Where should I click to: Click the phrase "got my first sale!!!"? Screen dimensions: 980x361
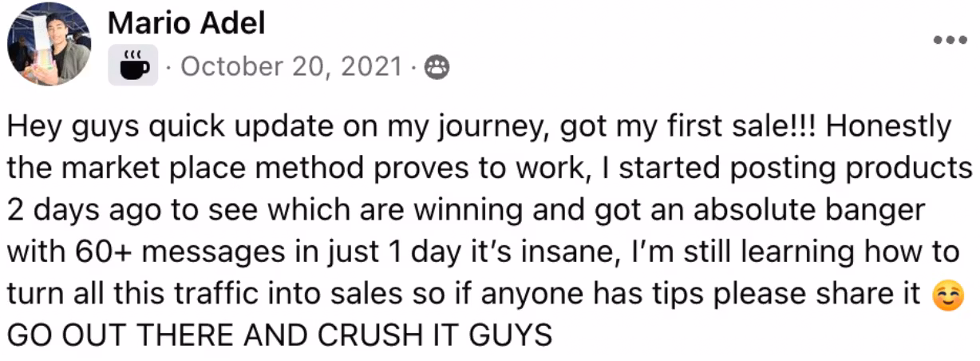tap(699, 128)
